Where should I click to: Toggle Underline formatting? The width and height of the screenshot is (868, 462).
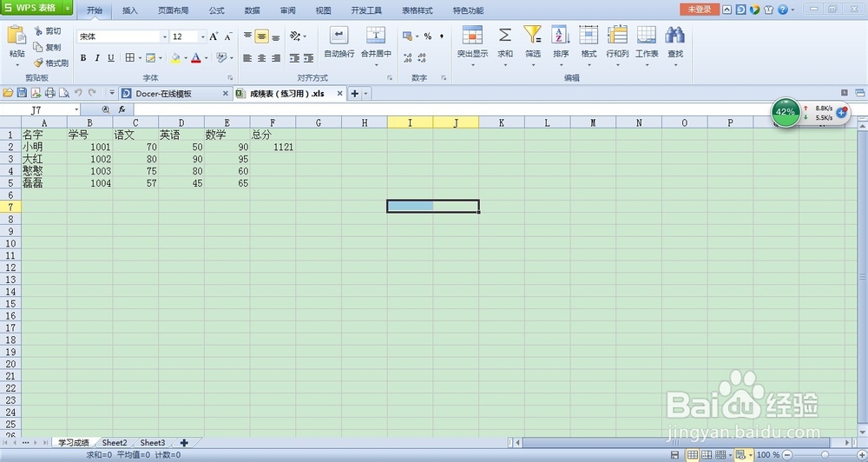(111, 57)
